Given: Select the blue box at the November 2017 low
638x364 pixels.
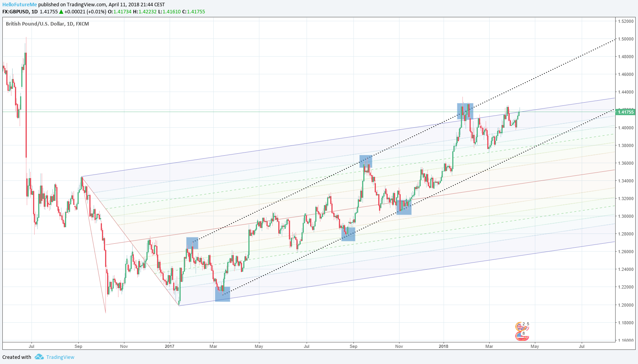Looking at the screenshot, I should [404, 207].
